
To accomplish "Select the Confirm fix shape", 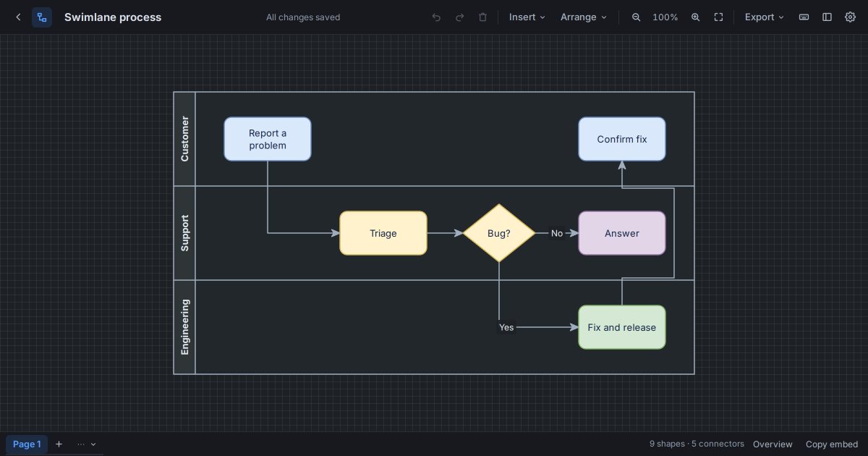I will coord(622,139).
